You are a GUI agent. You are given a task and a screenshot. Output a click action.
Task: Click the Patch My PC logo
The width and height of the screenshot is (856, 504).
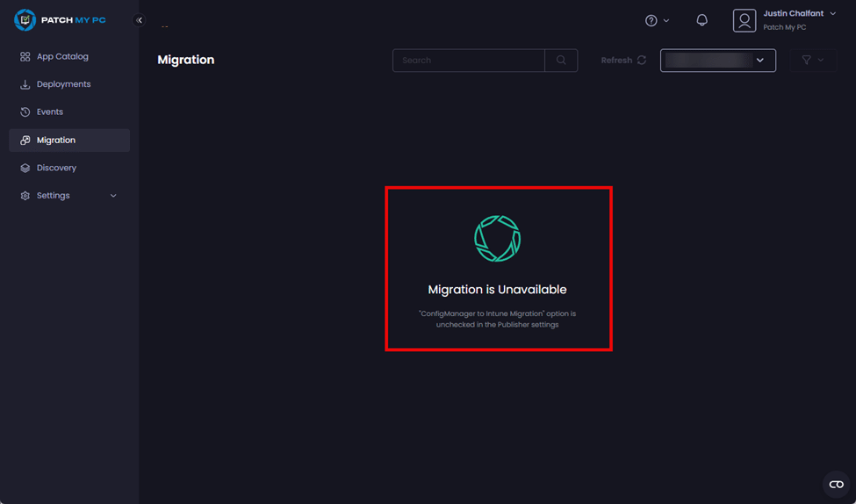[60, 20]
